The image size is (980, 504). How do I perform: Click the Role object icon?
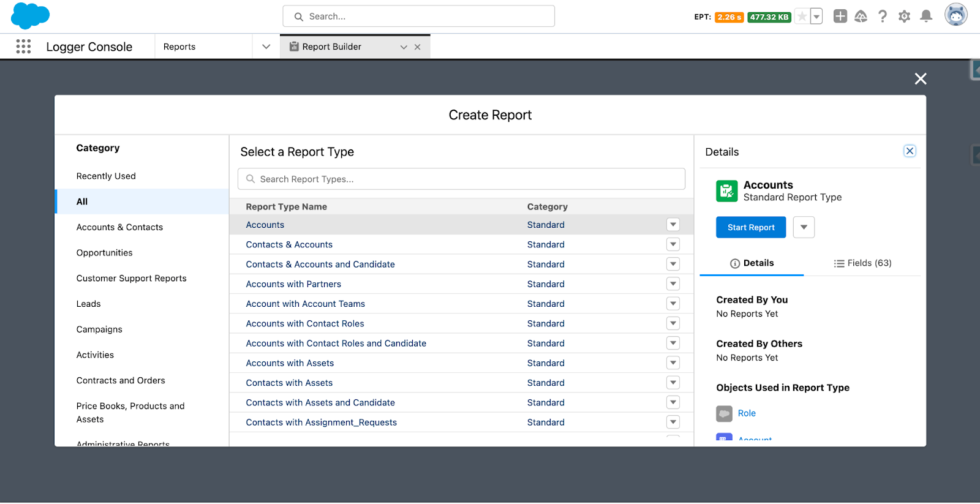pos(724,414)
